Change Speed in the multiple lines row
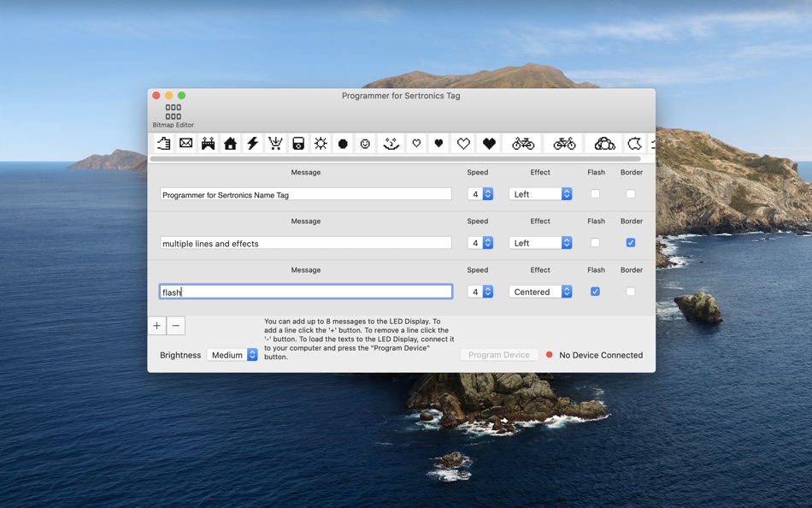The height and width of the screenshot is (508, 812). pyautogui.click(x=480, y=243)
